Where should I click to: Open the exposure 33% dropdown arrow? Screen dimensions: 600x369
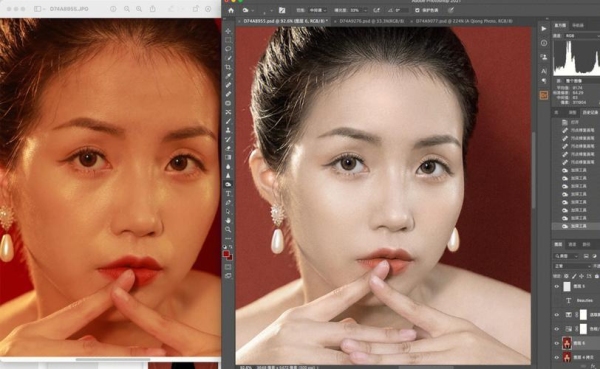(365, 10)
